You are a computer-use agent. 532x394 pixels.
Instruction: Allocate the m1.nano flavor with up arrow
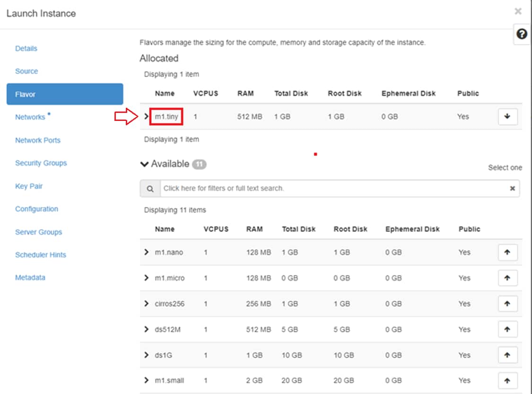[507, 252]
